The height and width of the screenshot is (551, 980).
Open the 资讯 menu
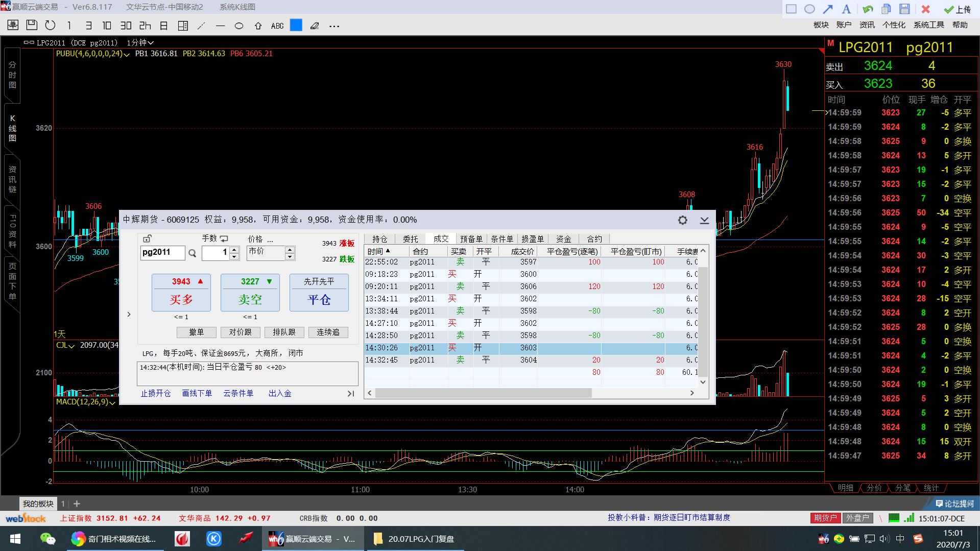pyautogui.click(x=867, y=25)
